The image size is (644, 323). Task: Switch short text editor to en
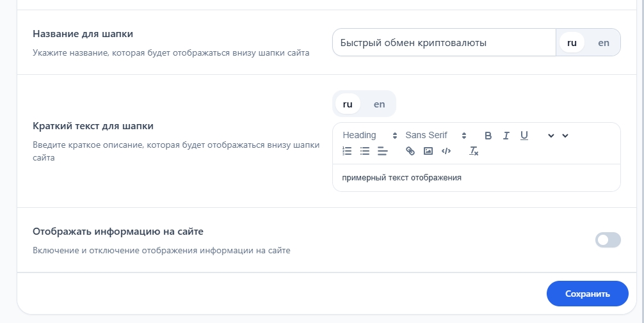pos(379,104)
